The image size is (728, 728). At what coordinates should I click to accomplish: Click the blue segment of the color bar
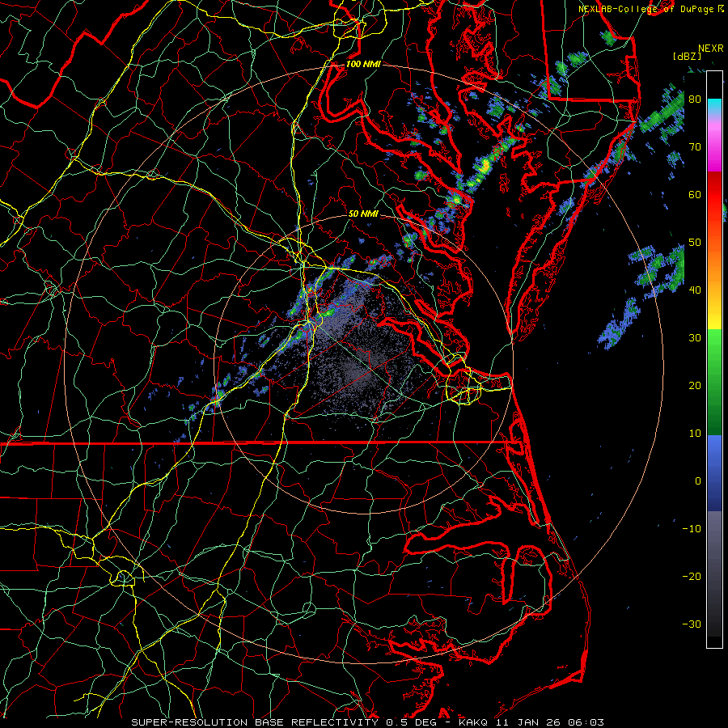[714, 472]
